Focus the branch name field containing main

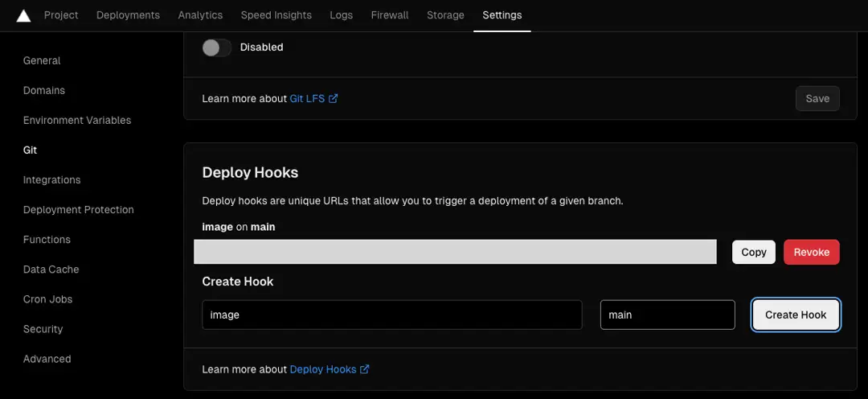[x=667, y=315]
